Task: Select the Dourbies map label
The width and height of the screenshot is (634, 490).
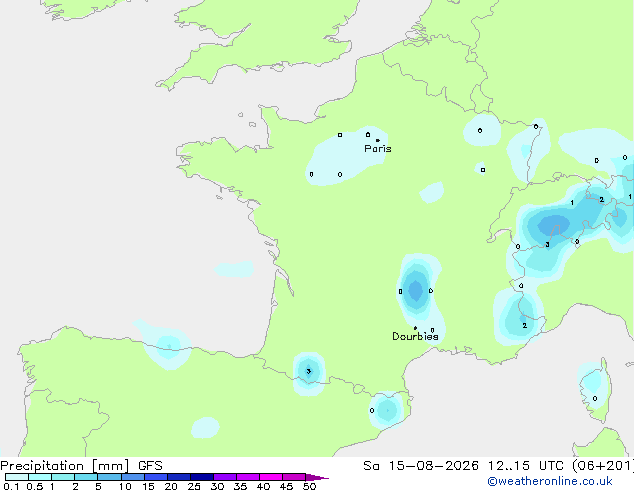Action: tap(415, 336)
